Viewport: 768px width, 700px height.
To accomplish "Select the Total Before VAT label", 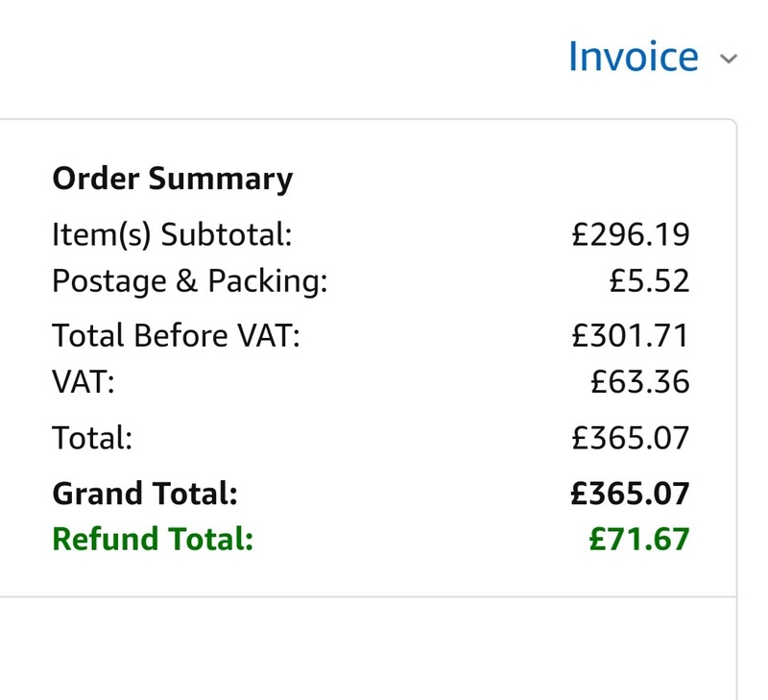I will pyautogui.click(x=176, y=336).
